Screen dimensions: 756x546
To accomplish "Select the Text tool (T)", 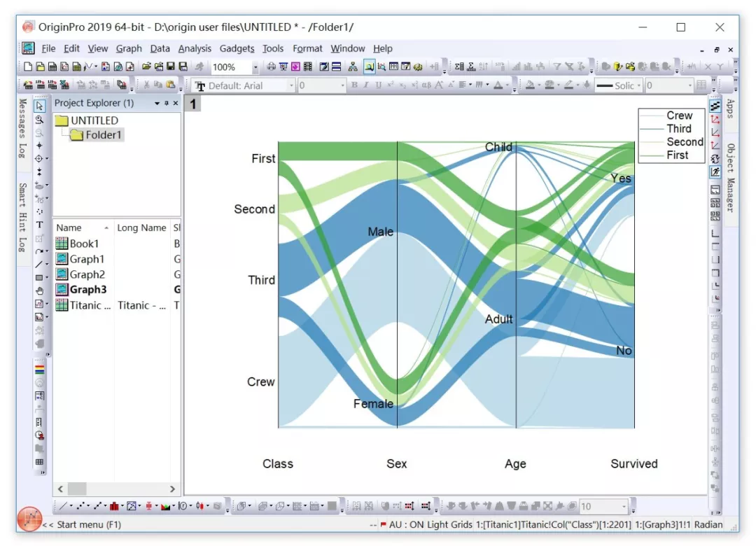I will [x=39, y=225].
